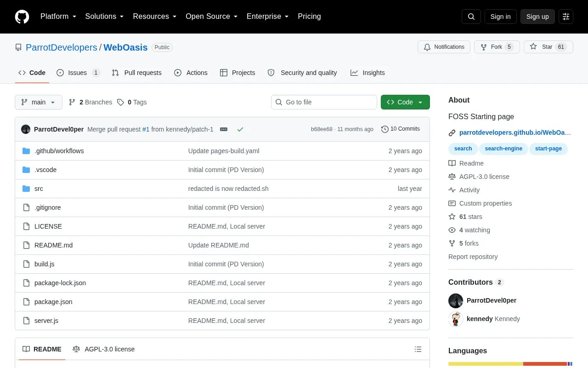Screen dimensions: 588x368
Task: Switch to AGPL-3.0 license tab
Action: (104, 349)
